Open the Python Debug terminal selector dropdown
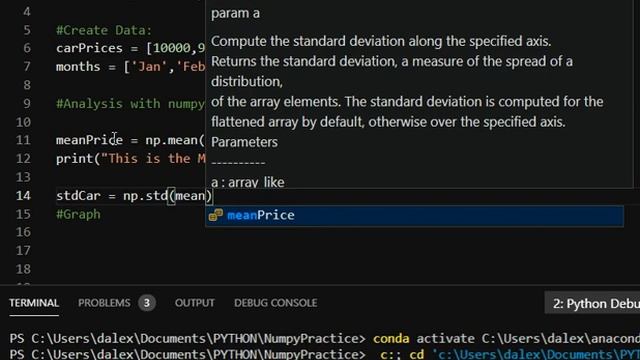Image resolution: width=640 pixels, height=360 pixels. 592,303
